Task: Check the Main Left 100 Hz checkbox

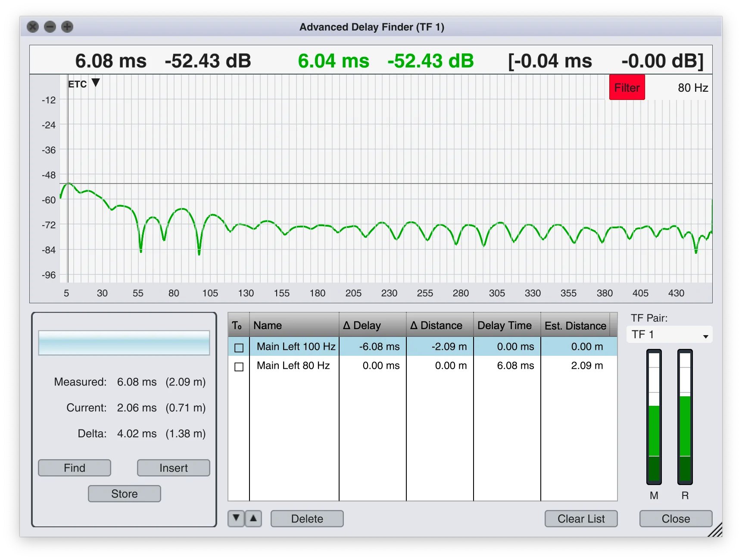Action: tap(239, 347)
